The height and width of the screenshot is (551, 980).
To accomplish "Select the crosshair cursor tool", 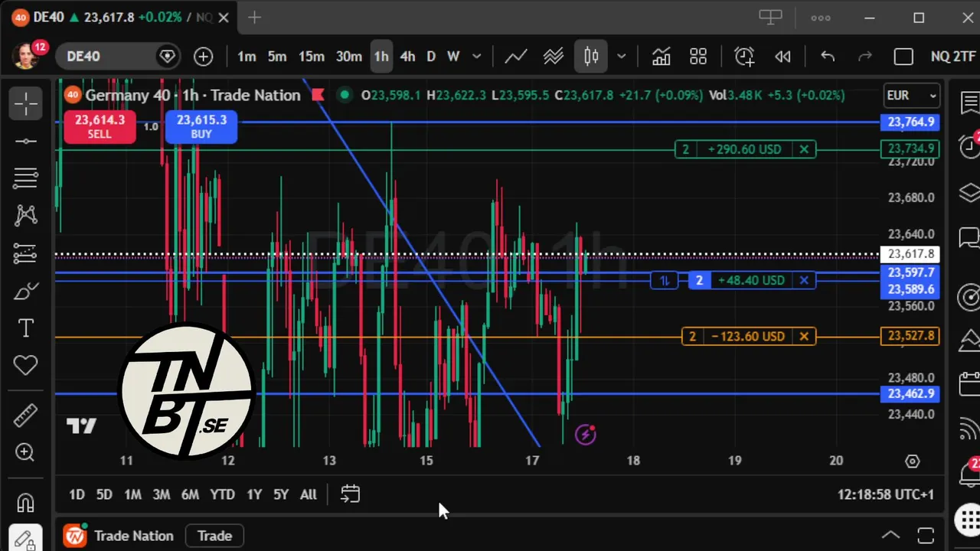I will tap(25, 104).
